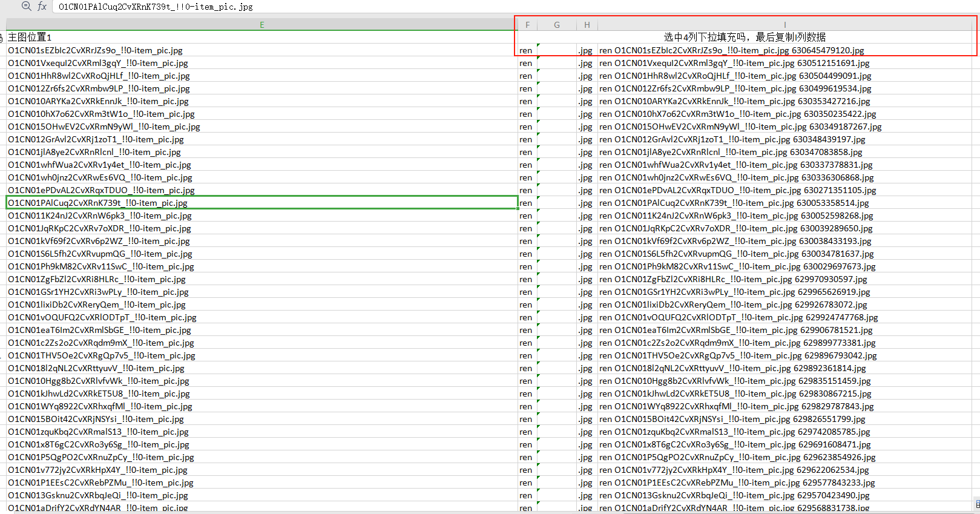The image size is (980, 514).
Task: Select cell 'O1CN01kJhwLd2CvXRkET5U8_!!0-item_pic.jpg' in column E
Action: pyautogui.click(x=261, y=394)
